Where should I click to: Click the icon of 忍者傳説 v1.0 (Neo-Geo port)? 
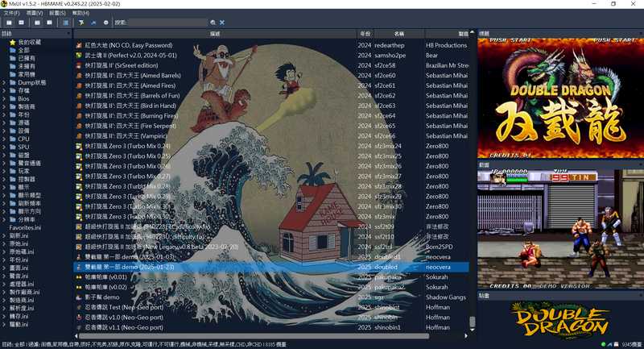(79, 318)
